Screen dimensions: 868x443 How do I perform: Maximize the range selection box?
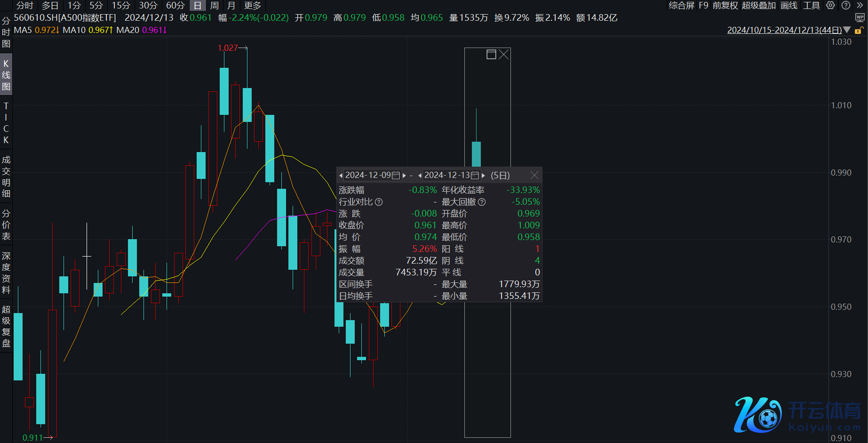(491, 55)
